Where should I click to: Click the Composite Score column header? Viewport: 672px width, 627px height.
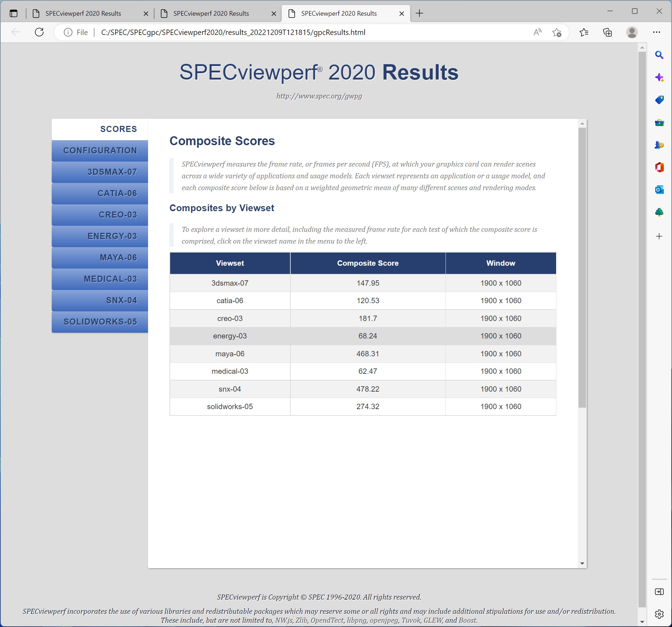coord(368,263)
